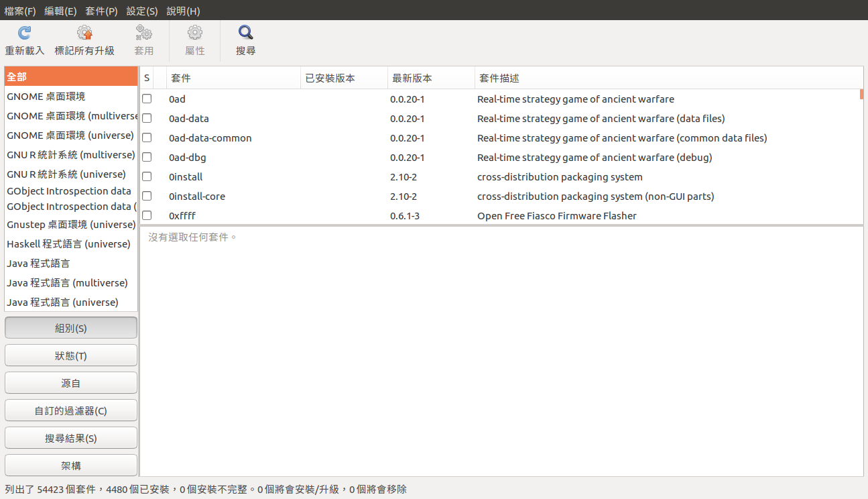The width and height of the screenshot is (868, 499).
Task: Open Properties (屬性) toolbar icon
Action: tap(195, 33)
